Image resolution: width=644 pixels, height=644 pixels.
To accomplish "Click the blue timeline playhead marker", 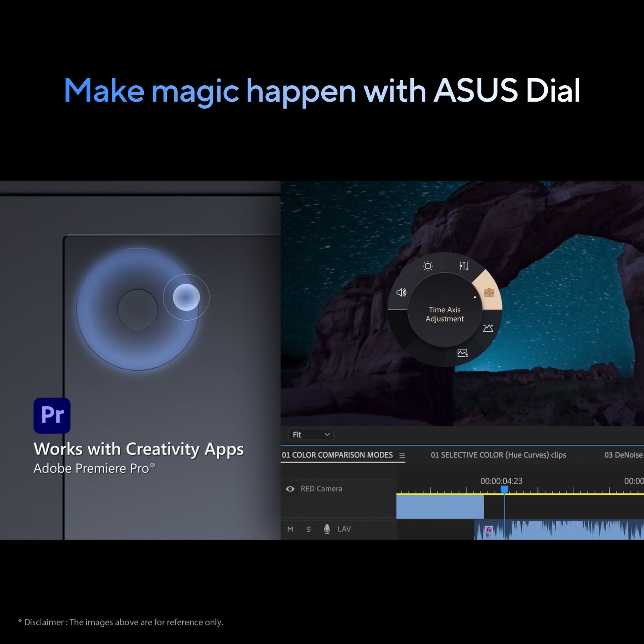I will (504, 489).
